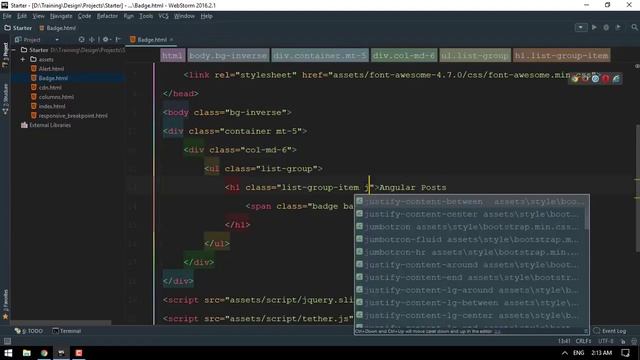Image resolution: width=640 pixels, height=360 pixels.
Task: Click the div.container.mt-5 breadcrumb tag
Action: coord(320,55)
